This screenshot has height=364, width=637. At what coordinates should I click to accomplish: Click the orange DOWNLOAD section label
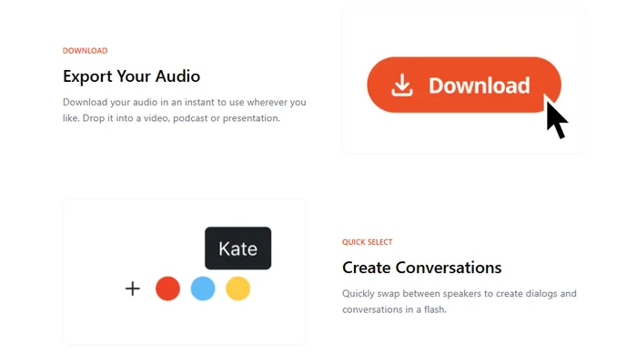click(85, 51)
